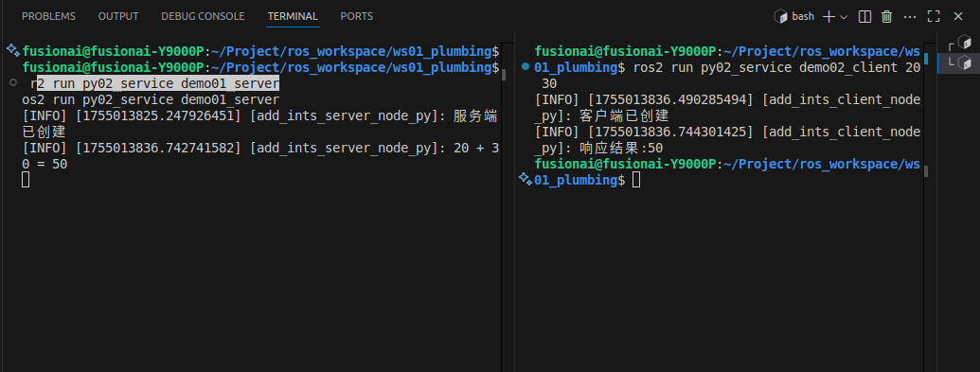The width and height of the screenshot is (980, 372).
Task: Create a new terminal with plus icon
Action: [x=829, y=17]
